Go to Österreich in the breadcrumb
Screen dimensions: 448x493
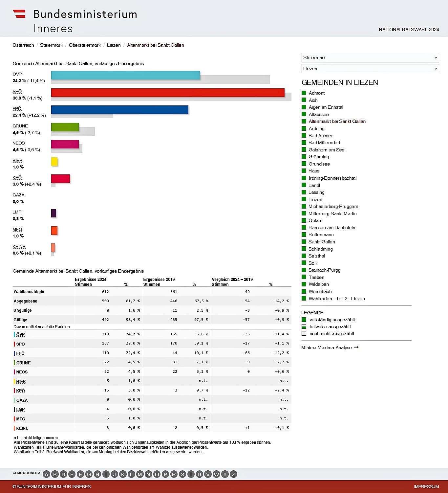tap(23, 45)
